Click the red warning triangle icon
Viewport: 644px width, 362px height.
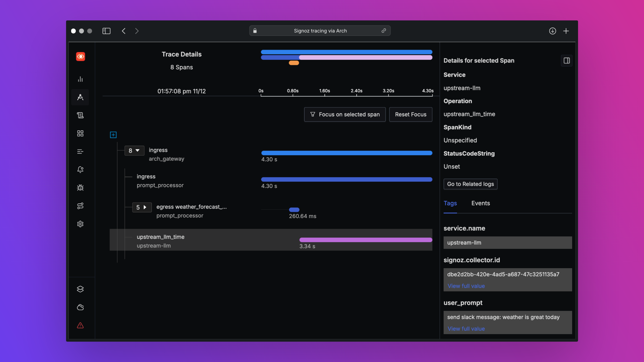(80, 325)
